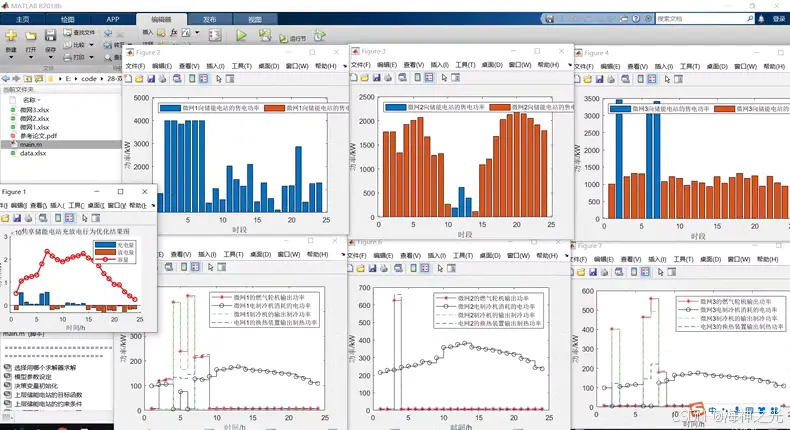This screenshot has width=790, height=430.
Task: Click Figure 1 save icon
Action: tap(17, 218)
